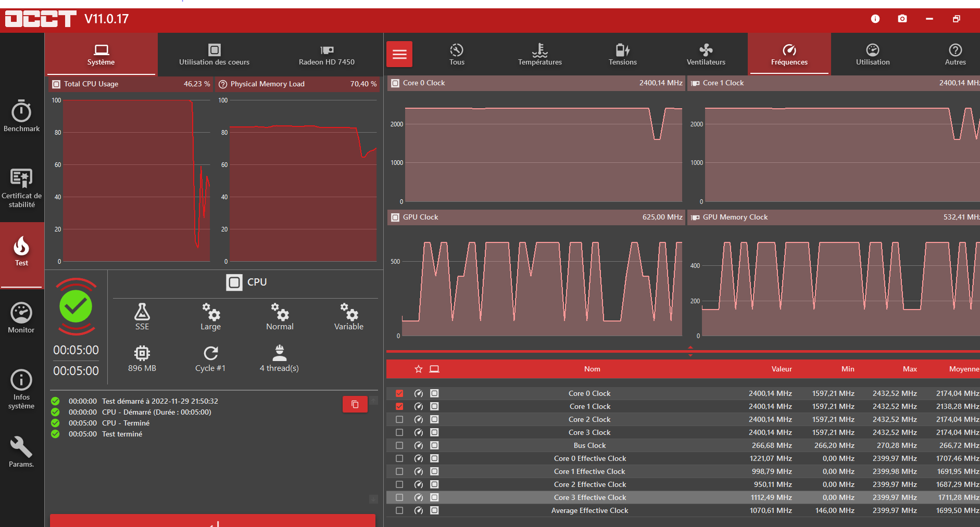Sort by monitor icon column header
Image resolution: width=980 pixels, height=527 pixels.
[x=434, y=369]
